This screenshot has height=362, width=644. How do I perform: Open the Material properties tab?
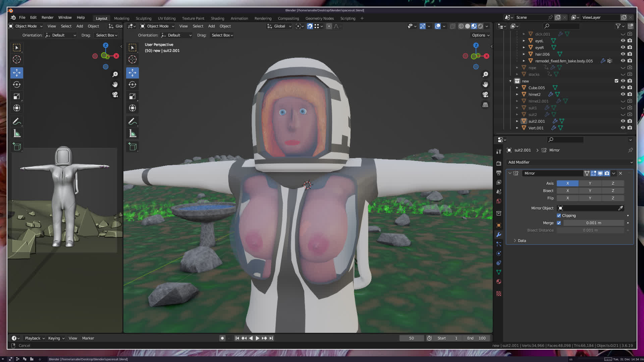[x=499, y=282]
